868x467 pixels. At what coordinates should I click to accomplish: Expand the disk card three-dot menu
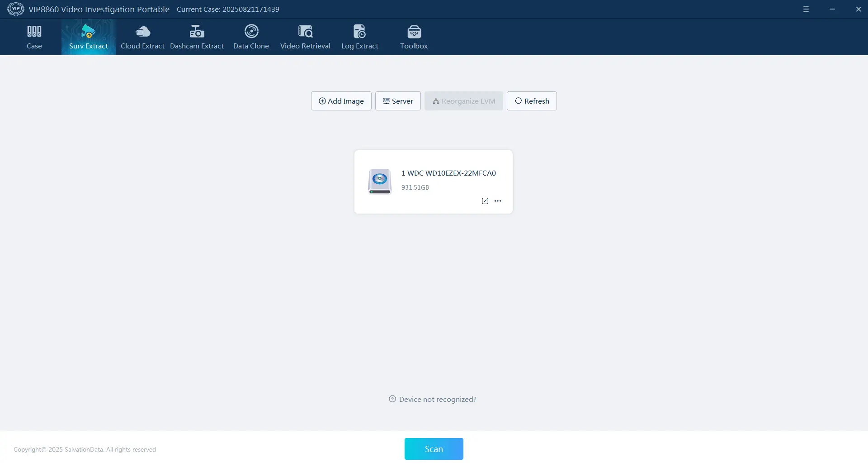pyautogui.click(x=498, y=201)
